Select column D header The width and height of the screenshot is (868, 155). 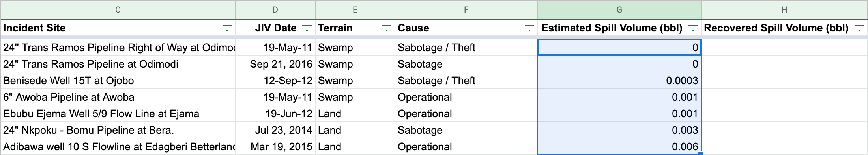(x=275, y=10)
